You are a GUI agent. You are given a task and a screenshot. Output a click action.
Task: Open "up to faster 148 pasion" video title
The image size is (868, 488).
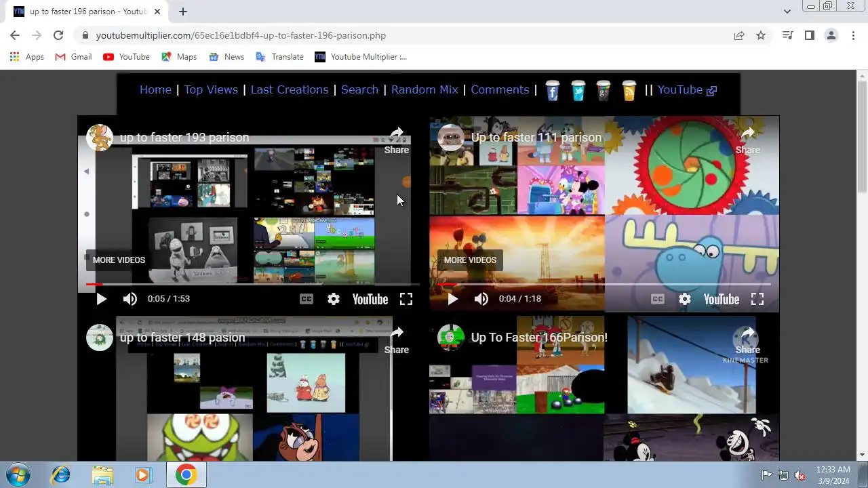tap(182, 338)
